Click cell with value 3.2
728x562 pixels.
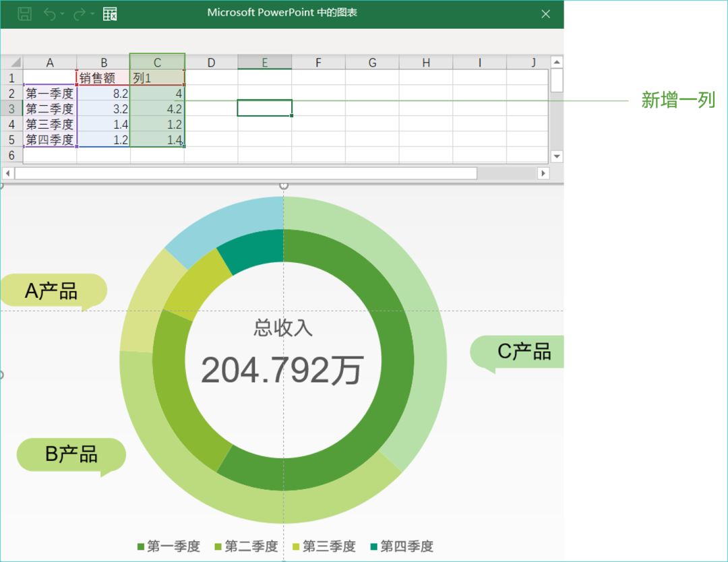pos(104,108)
